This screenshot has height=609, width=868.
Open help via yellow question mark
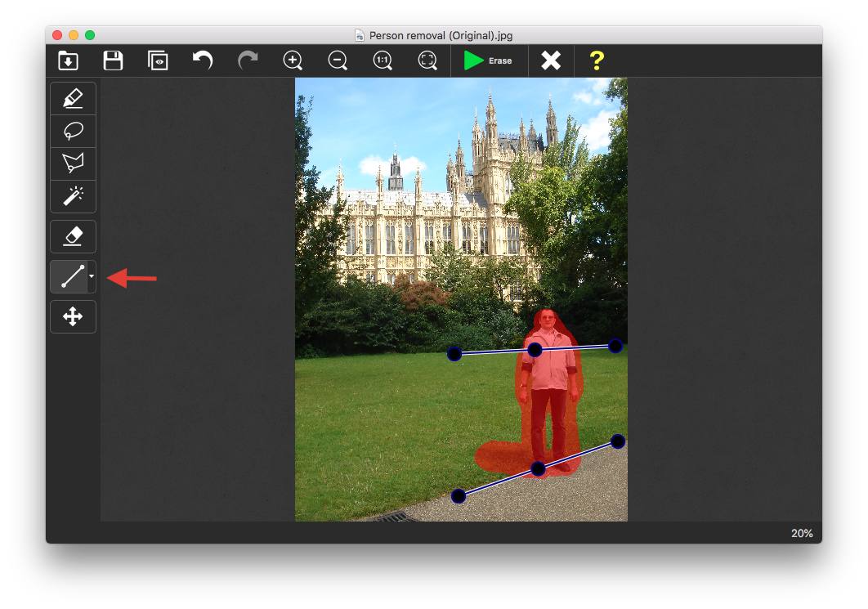tap(597, 60)
